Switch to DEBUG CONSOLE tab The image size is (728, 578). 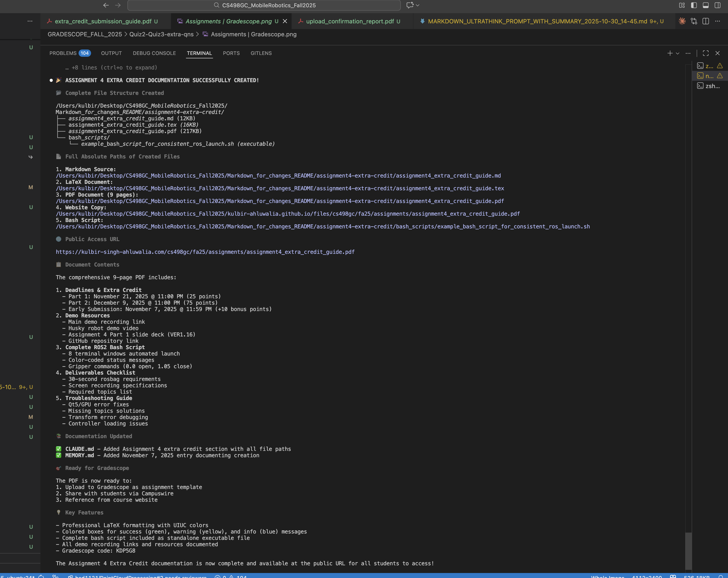[x=154, y=53]
